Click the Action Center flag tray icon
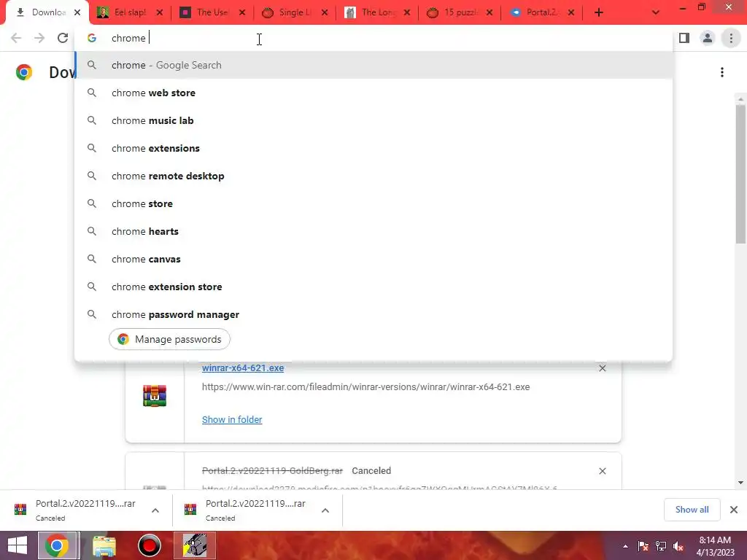Screen dimensions: 747x560 pyautogui.click(x=643, y=546)
